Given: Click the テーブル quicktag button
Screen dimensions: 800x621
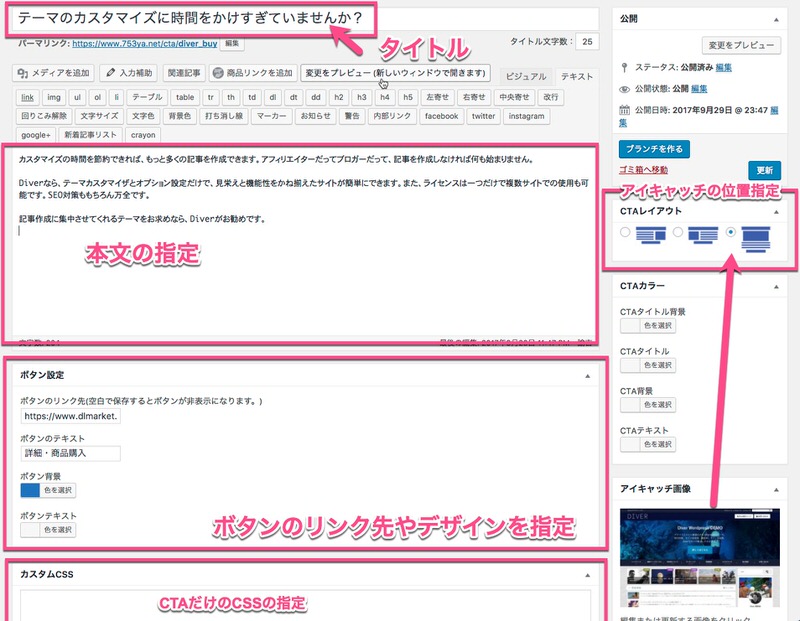Looking at the screenshot, I should pyautogui.click(x=147, y=97).
